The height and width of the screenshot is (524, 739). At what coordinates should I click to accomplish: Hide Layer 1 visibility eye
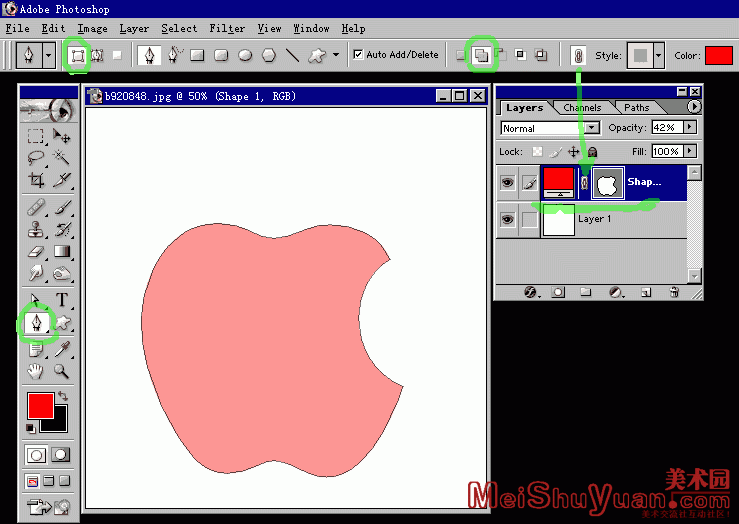[507, 220]
